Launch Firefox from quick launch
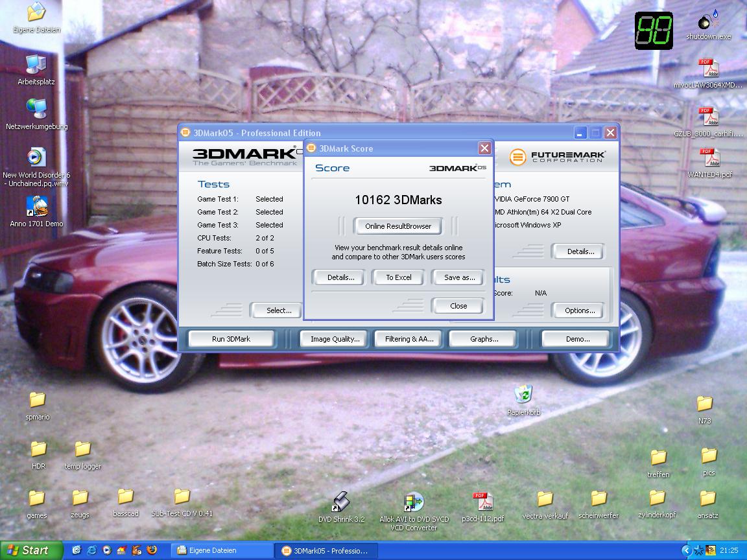Screen dimensions: 747x560 pyautogui.click(x=152, y=550)
